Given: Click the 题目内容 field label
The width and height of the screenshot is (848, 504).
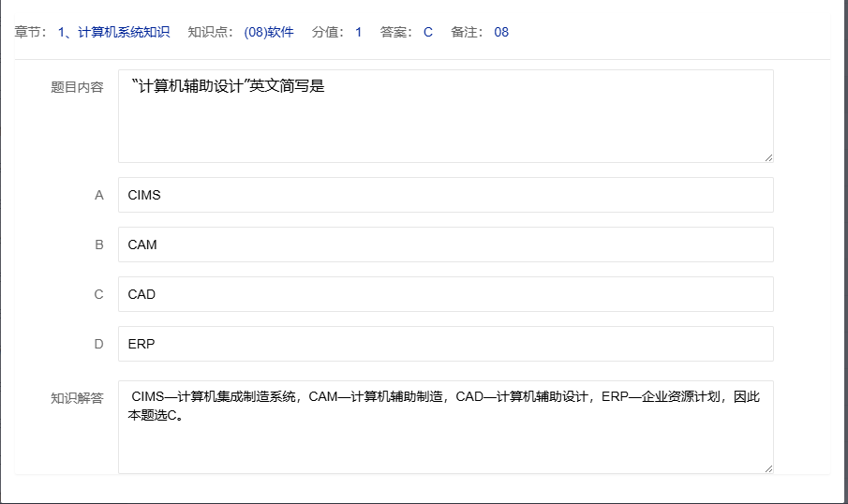Looking at the screenshot, I should [77, 87].
